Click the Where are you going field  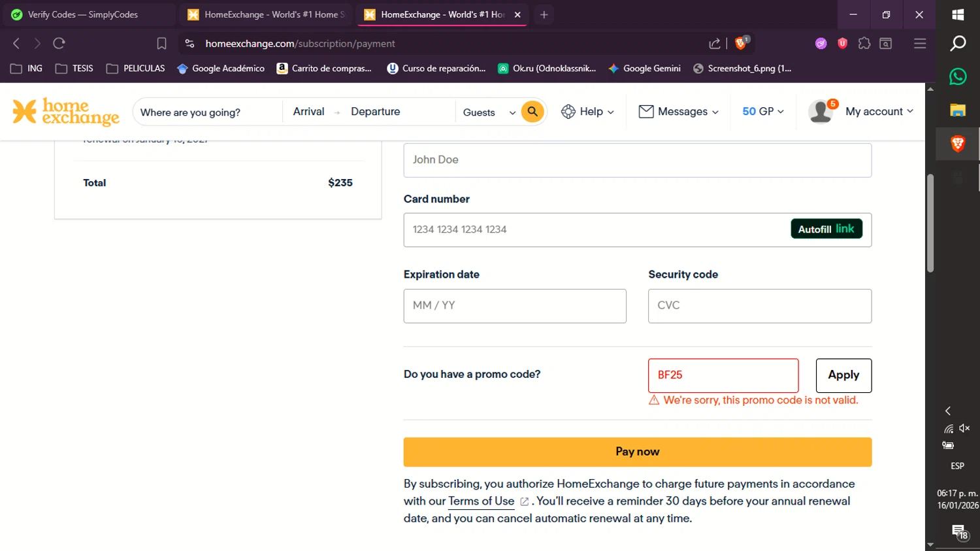click(x=208, y=112)
